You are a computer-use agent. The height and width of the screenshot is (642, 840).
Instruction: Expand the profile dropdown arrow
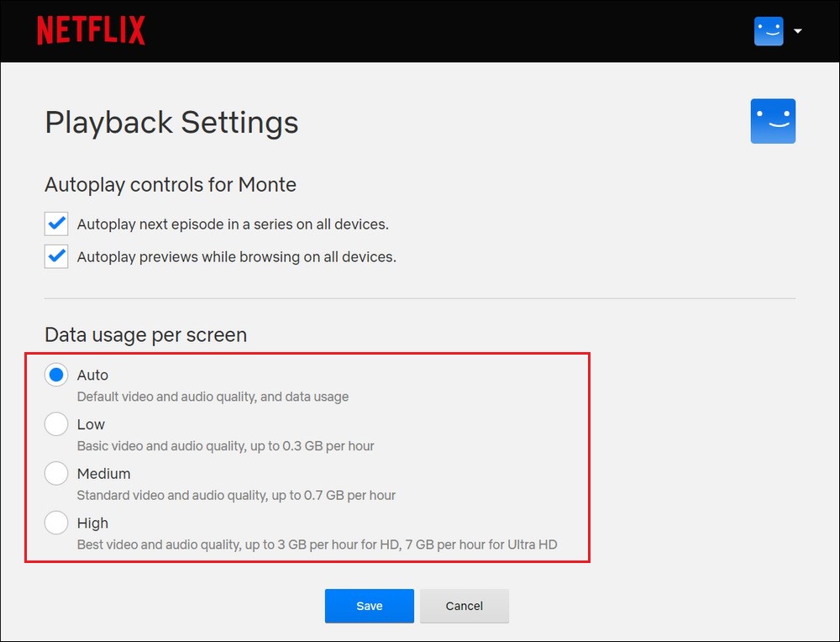[796, 31]
